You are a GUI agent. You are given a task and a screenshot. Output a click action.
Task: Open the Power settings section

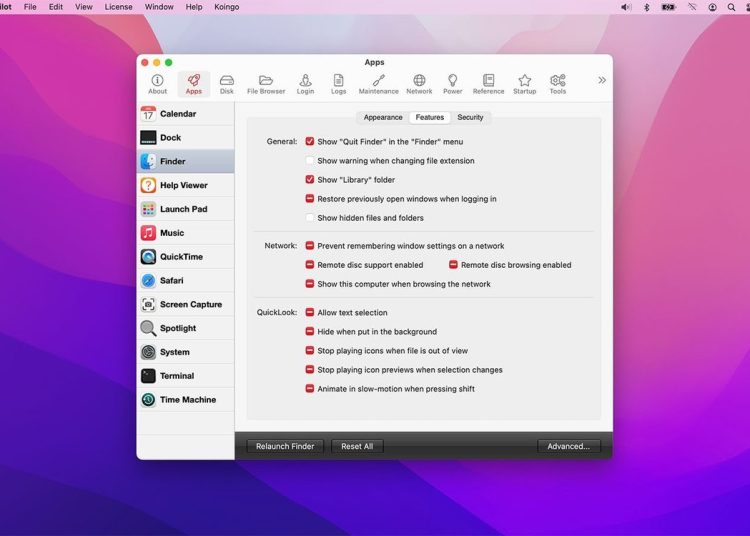point(453,84)
